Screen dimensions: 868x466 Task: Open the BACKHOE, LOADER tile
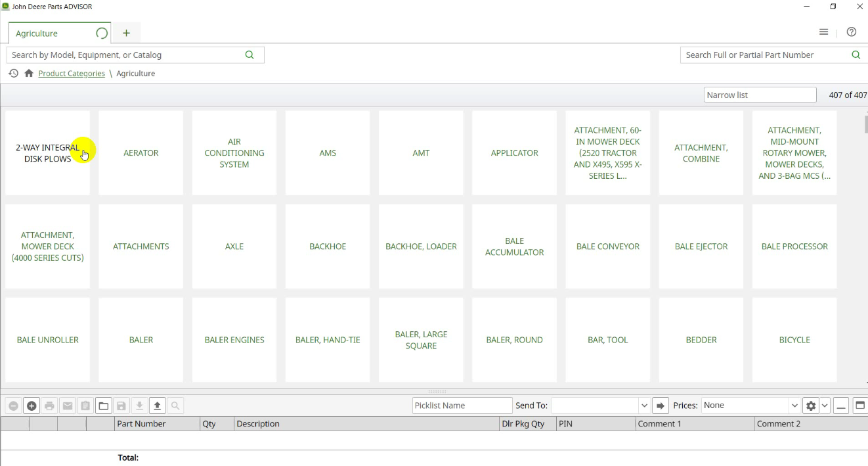click(421, 246)
